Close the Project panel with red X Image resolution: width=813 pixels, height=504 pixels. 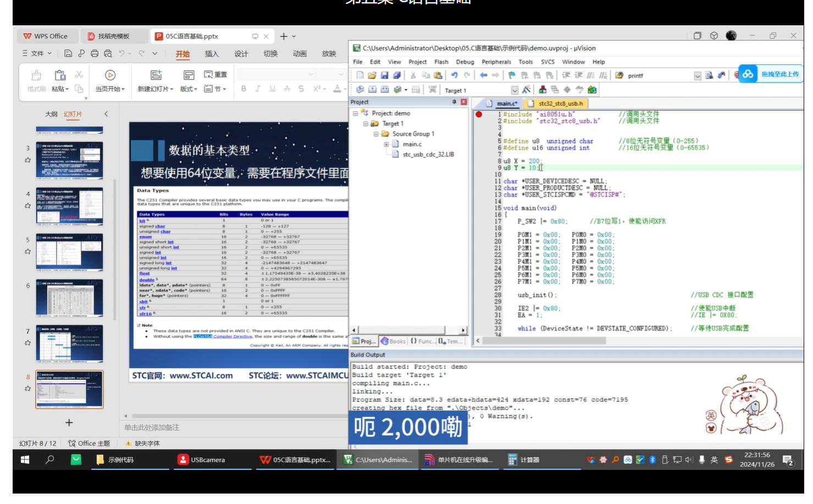point(464,102)
